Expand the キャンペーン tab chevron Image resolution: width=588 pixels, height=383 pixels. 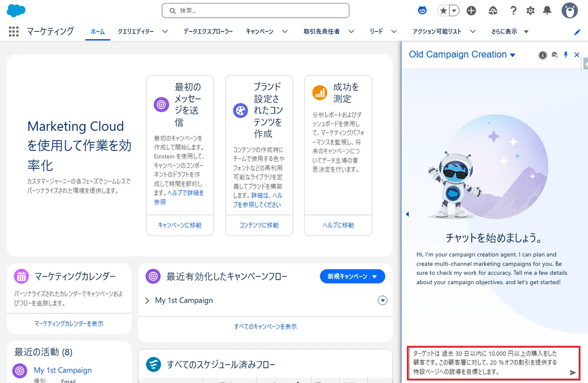point(285,31)
